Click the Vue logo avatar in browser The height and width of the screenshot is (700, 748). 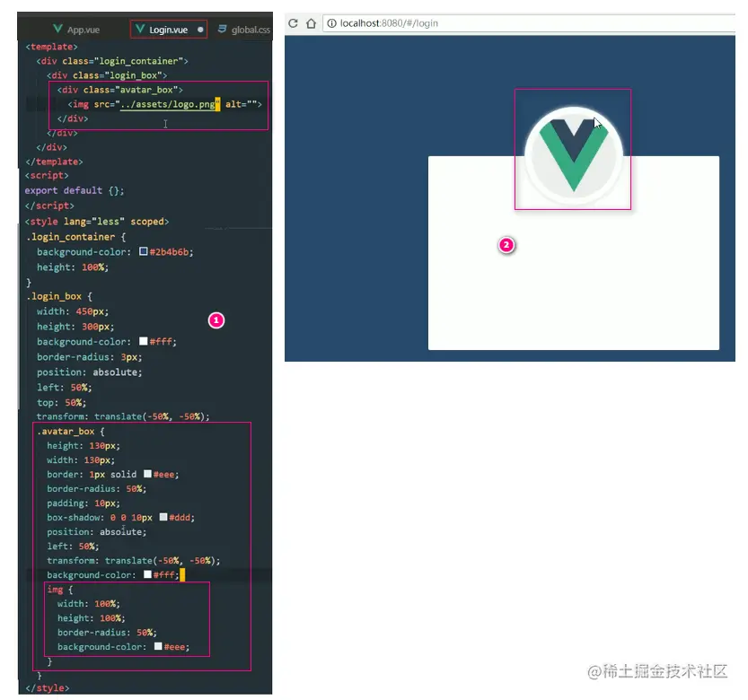574,156
